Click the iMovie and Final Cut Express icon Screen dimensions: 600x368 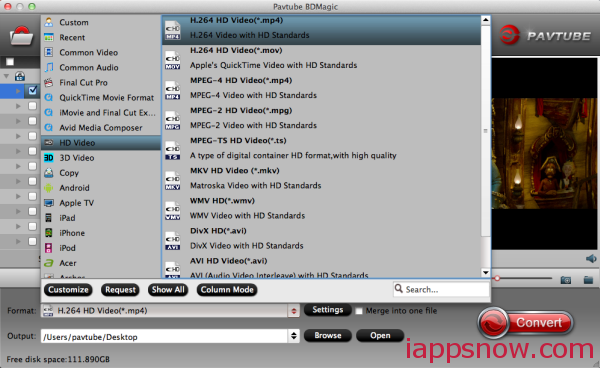click(x=49, y=112)
